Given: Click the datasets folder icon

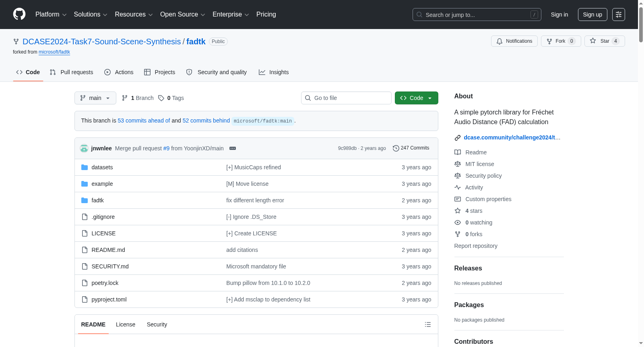Looking at the screenshot, I should coord(85,167).
